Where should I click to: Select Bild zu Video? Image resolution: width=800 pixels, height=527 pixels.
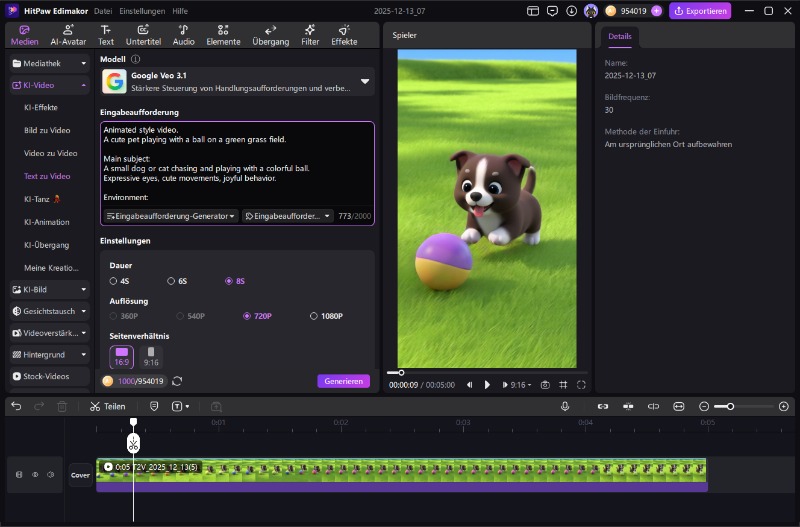(x=47, y=130)
